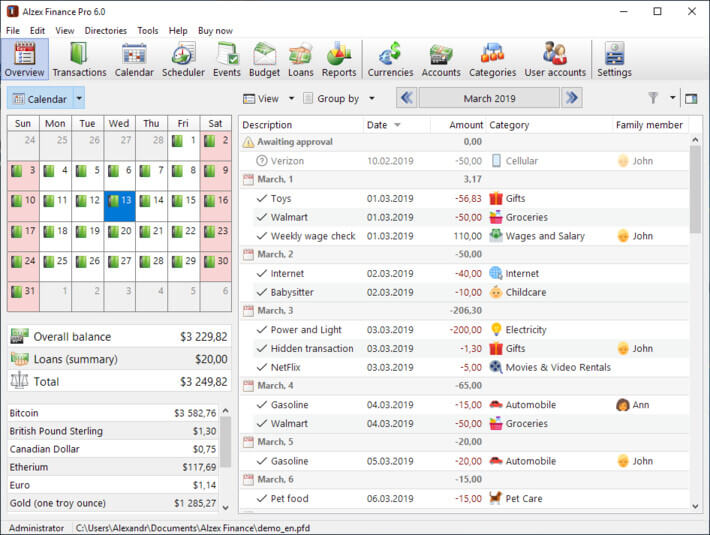This screenshot has height=535, width=710.
Task: Click the filter funnel icon
Action: 653,98
